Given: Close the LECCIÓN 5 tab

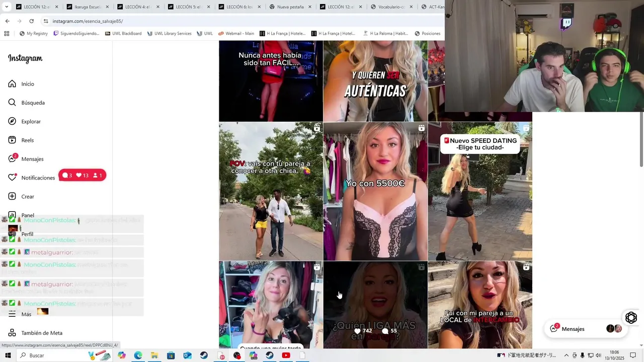Looking at the screenshot, I should pos(208,7).
